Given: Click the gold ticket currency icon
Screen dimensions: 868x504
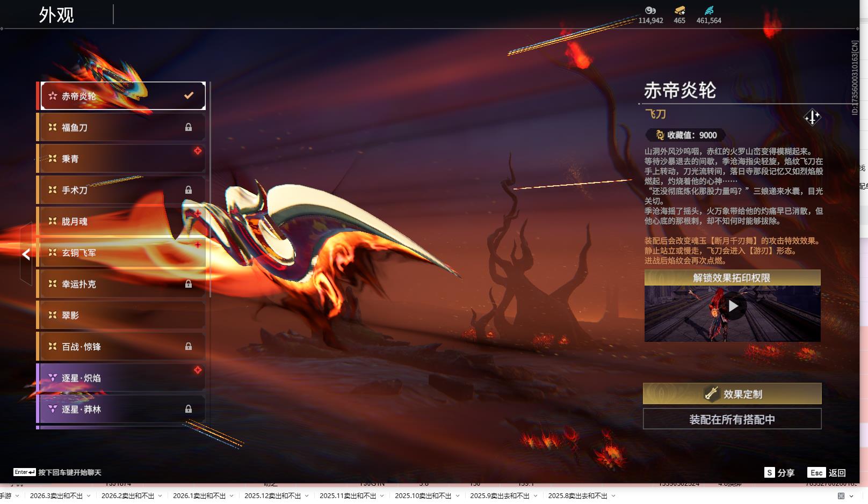Looking at the screenshot, I should click(x=679, y=10).
